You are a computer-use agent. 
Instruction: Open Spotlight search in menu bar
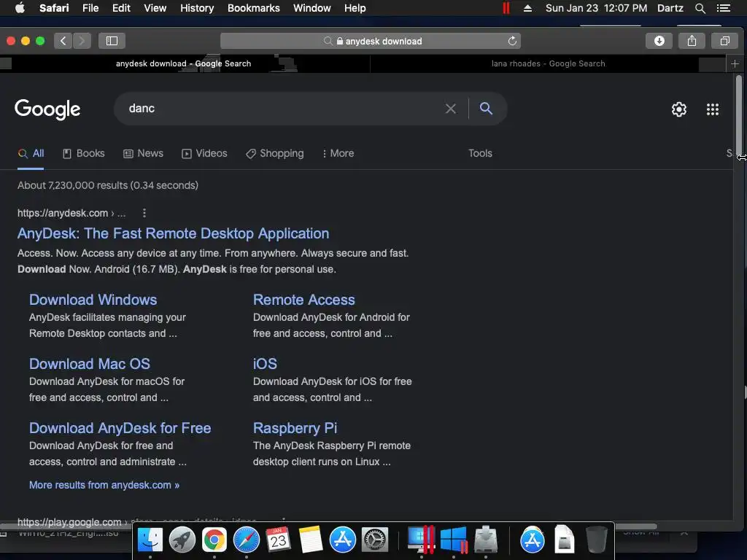[x=700, y=8]
